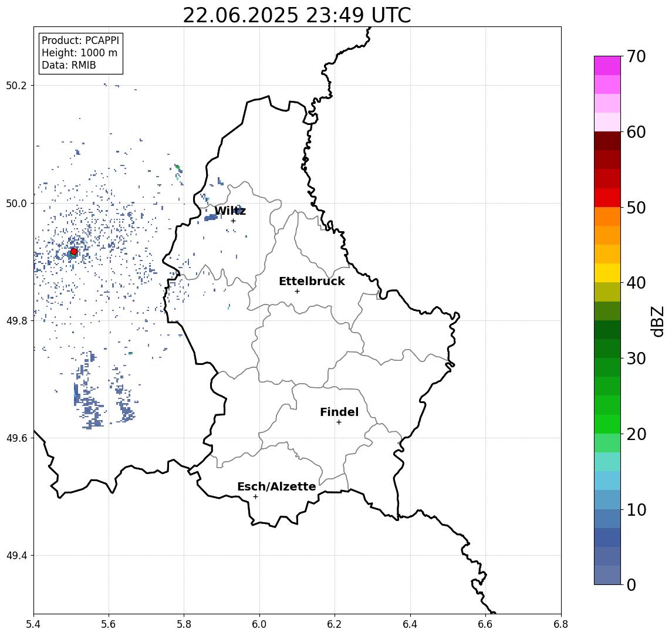Click the Ettelbruck city label

coord(312,282)
